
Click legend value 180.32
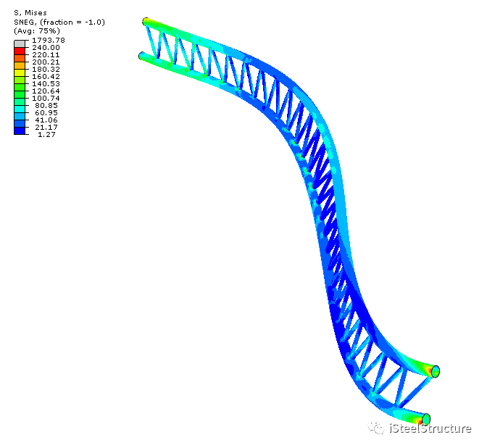46,70
